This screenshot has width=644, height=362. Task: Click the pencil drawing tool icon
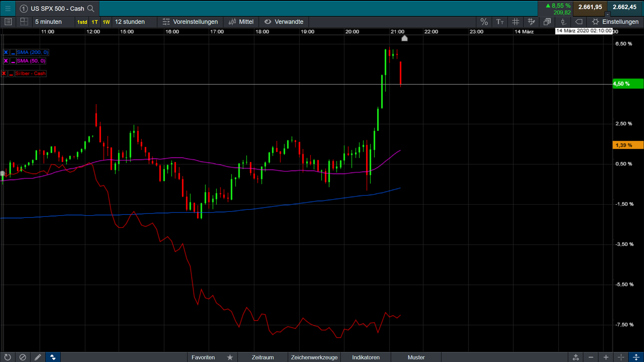(38, 357)
